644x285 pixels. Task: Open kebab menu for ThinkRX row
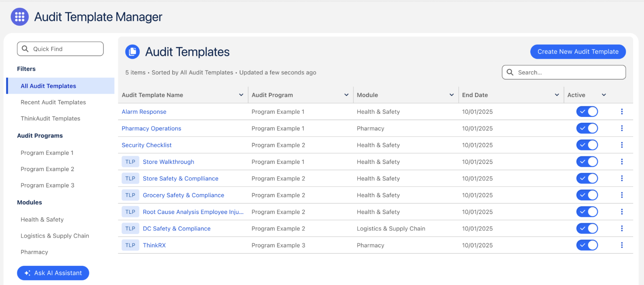click(622, 245)
